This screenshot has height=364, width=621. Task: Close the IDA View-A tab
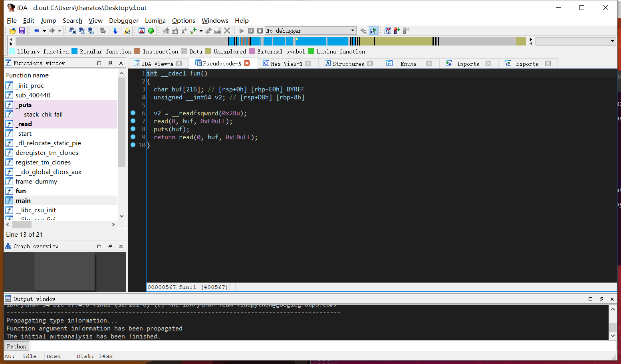coord(179,63)
